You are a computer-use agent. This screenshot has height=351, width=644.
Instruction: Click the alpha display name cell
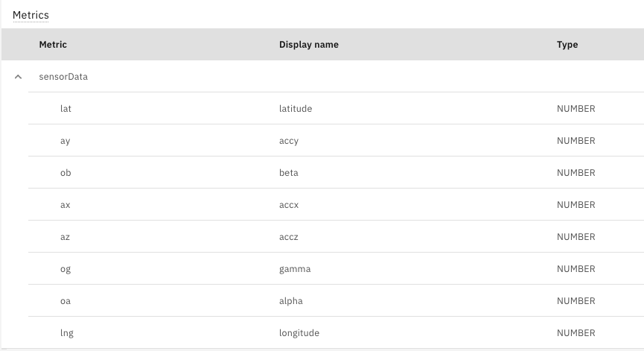tap(291, 301)
